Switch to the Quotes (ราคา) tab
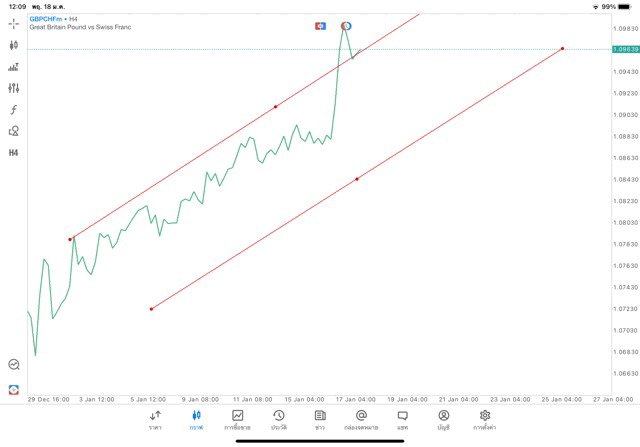Image resolution: width=640 pixels, height=447 pixels. pos(155,419)
